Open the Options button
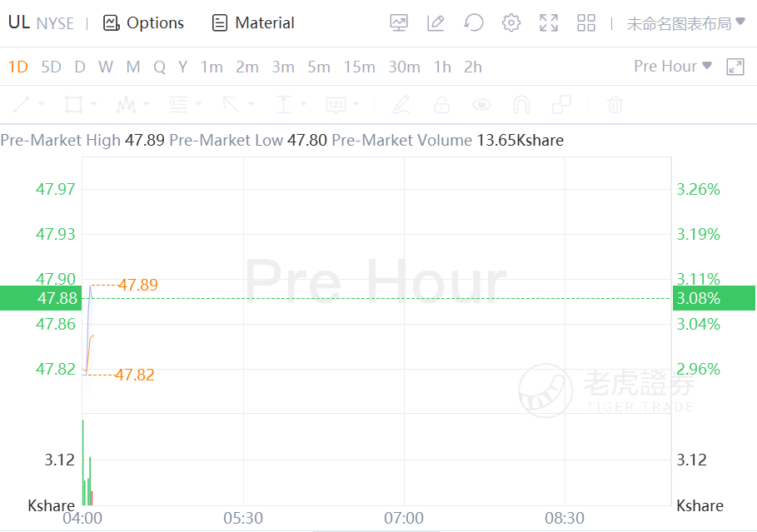Viewport: 757px width, 532px height. tap(143, 23)
